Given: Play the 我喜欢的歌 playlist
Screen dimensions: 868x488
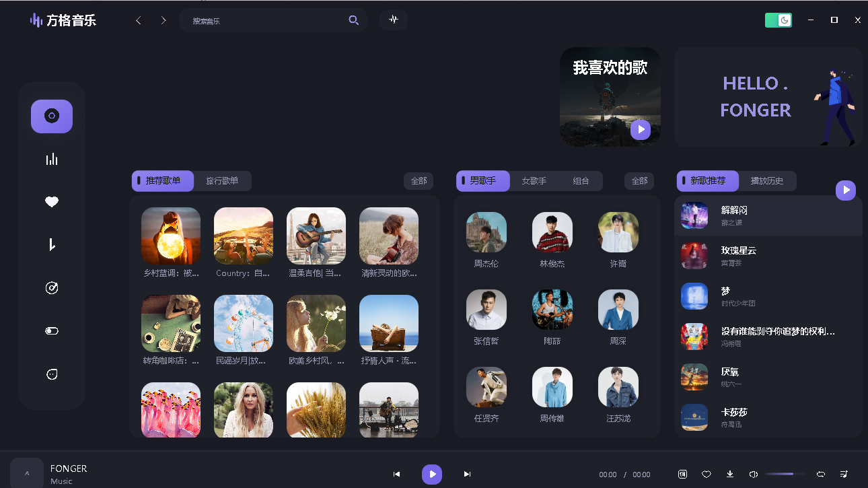Looking at the screenshot, I should pyautogui.click(x=640, y=129).
